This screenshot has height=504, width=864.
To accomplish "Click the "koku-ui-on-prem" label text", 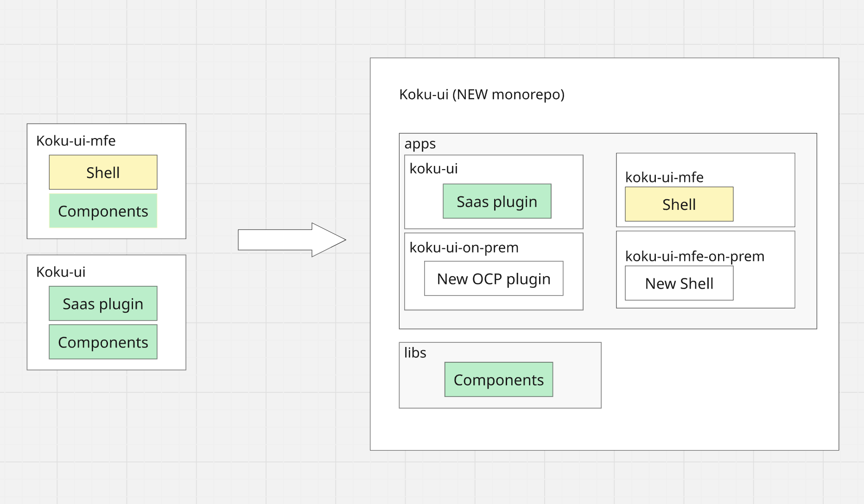I will click(464, 248).
